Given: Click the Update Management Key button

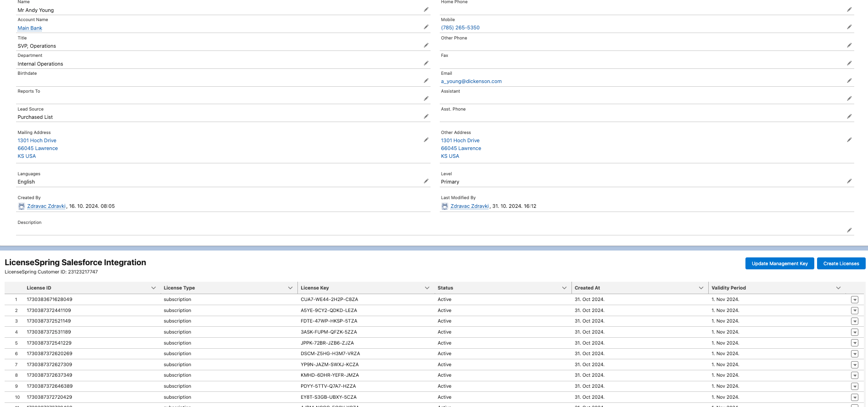Looking at the screenshot, I should pos(779,263).
